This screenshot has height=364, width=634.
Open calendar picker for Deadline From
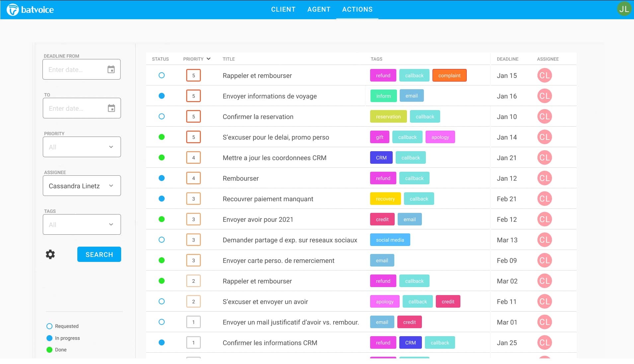[111, 70]
